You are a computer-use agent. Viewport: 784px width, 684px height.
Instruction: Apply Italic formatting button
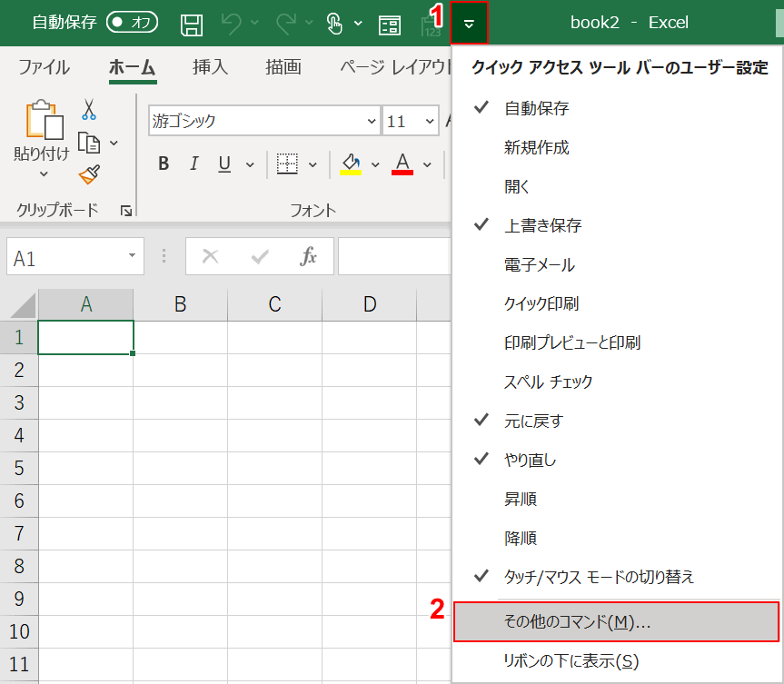194,164
